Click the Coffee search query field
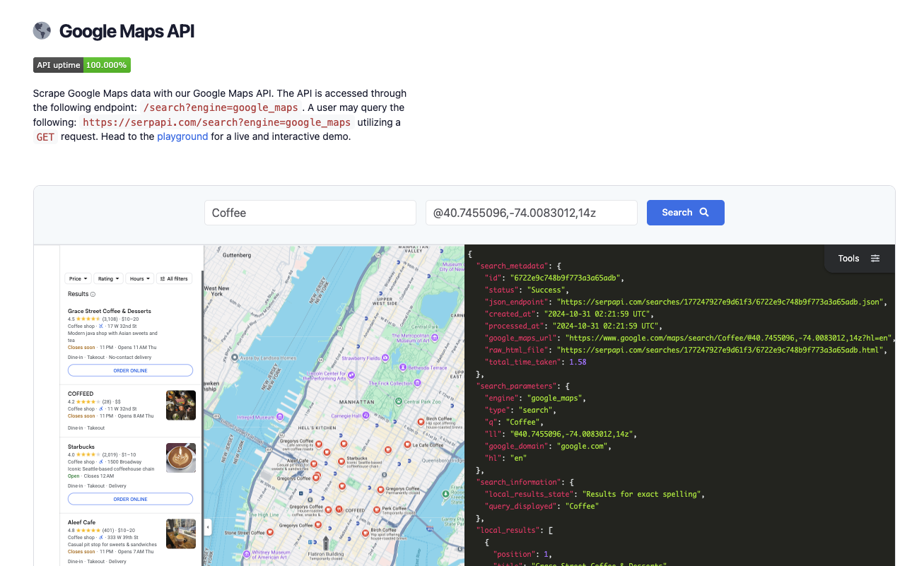The height and width of the screenshot is (566, 924). pyautogui.click(x=310, y=213)
